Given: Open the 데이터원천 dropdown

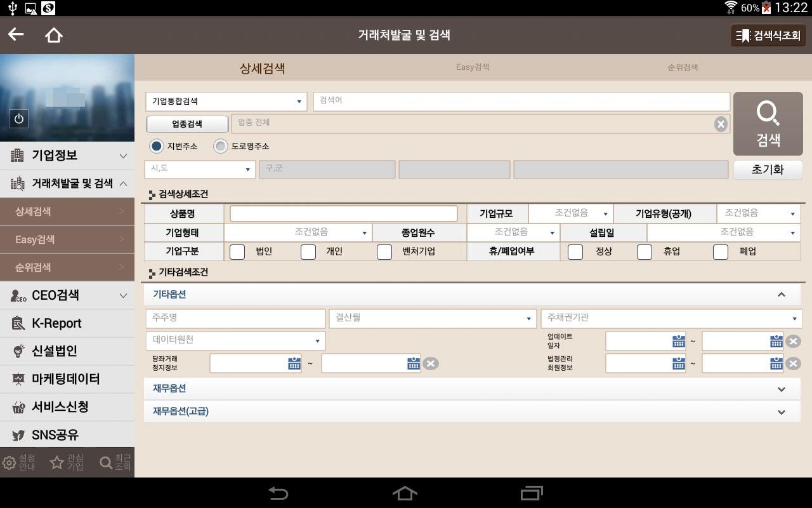Looking at the screenshot, I should pos(235,340).
